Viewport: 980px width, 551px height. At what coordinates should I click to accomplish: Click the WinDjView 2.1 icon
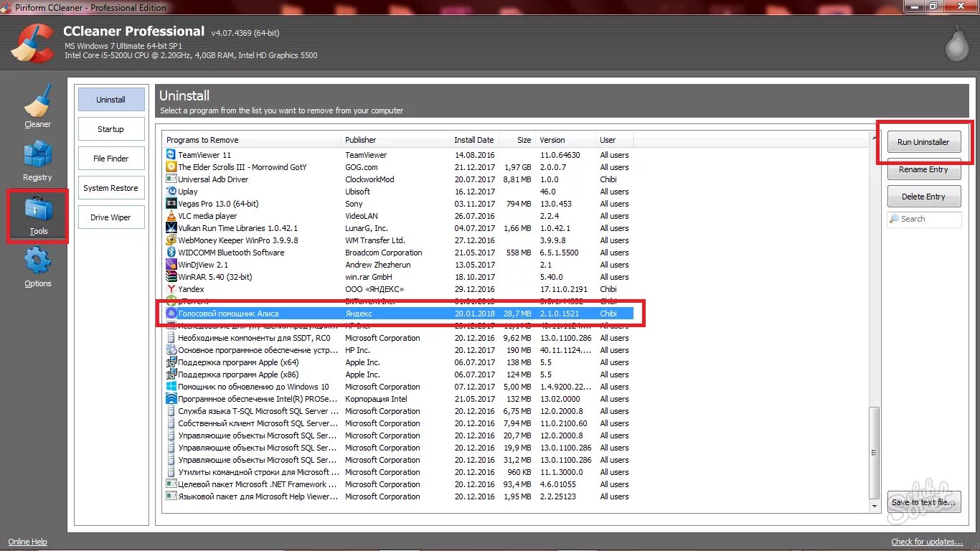(171, 265)
